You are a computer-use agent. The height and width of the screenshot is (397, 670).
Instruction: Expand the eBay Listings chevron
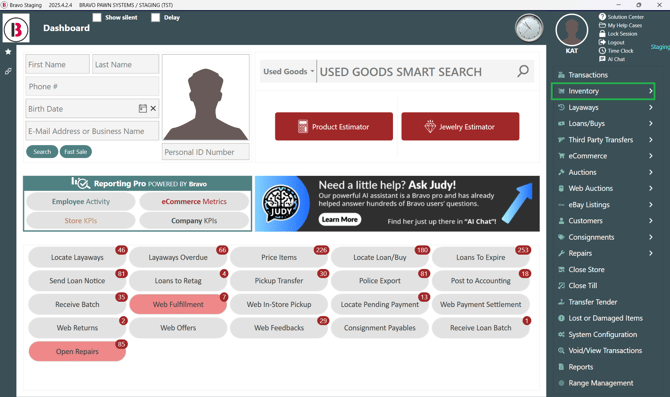[x=650, y=205]
